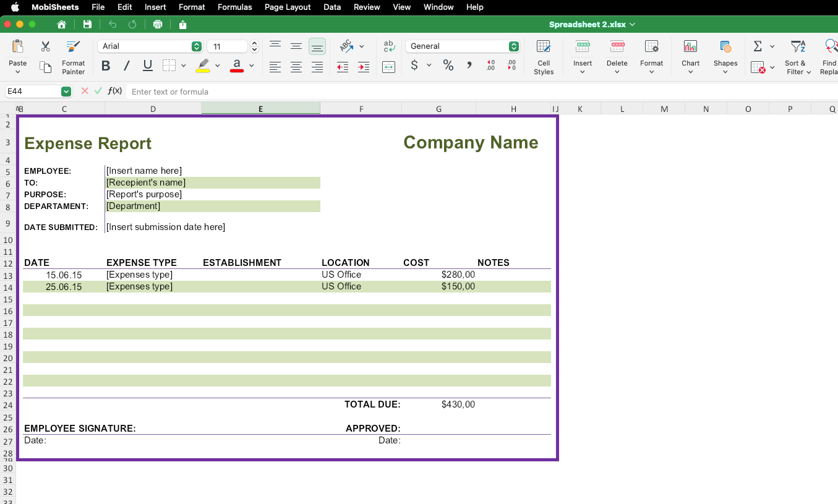Open the Window menu
The image size is (838, 504).
(438, 7)
